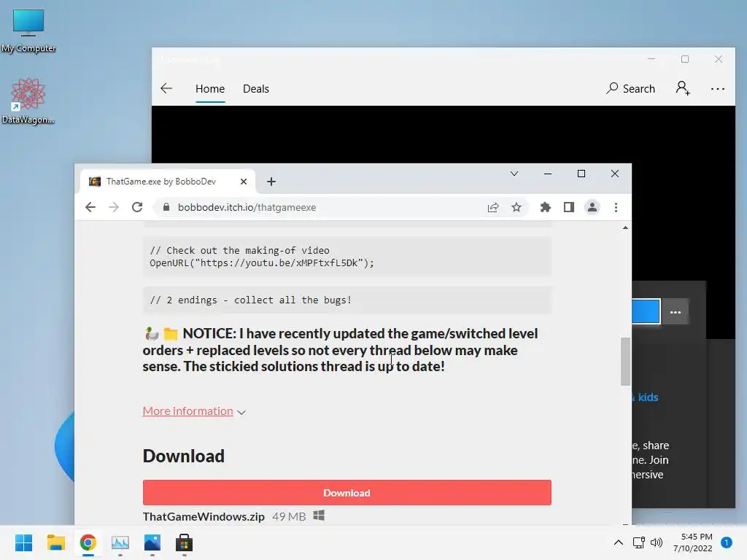Open network status tray icon
The image size is (747, 560).
[x=638, y=542]
